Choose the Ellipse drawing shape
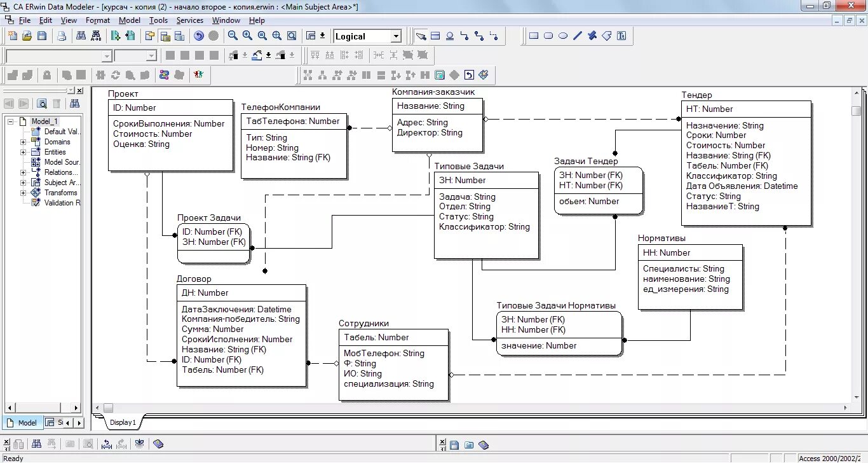This screenshot has width=868, height=463. click(563, 36)
